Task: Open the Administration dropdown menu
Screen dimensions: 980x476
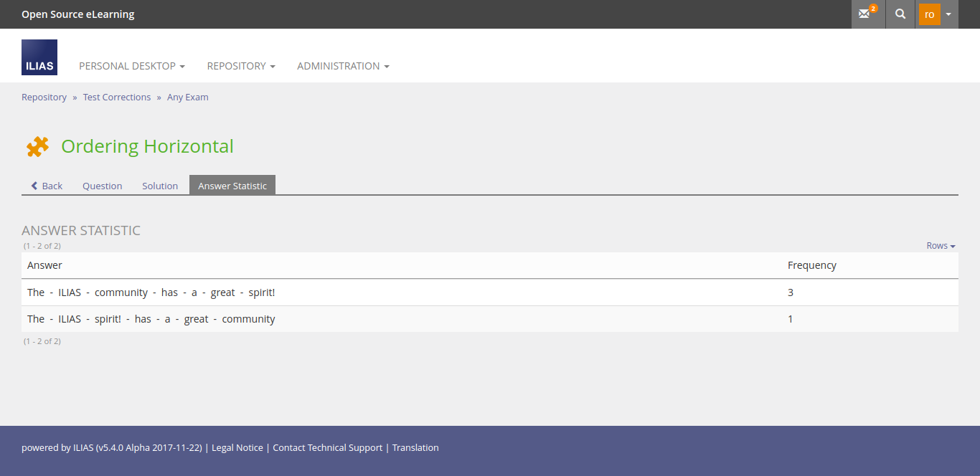Action: click(x=343, y=66)
